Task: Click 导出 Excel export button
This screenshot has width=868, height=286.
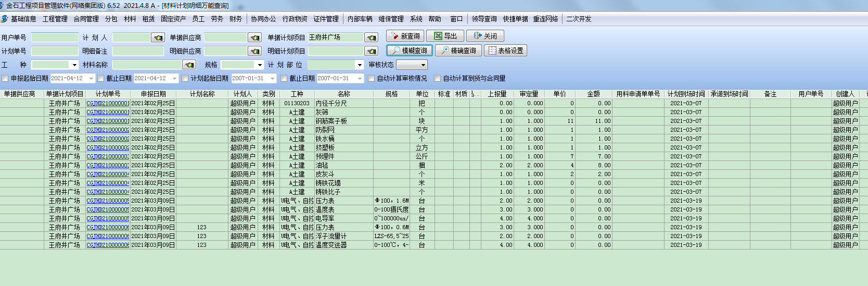Action: 445,36
